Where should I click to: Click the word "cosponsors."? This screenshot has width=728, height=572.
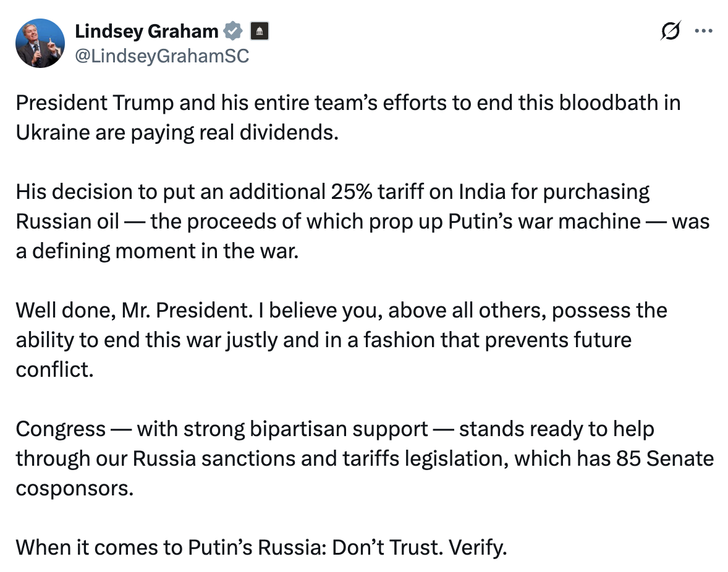tap(75, 489)
